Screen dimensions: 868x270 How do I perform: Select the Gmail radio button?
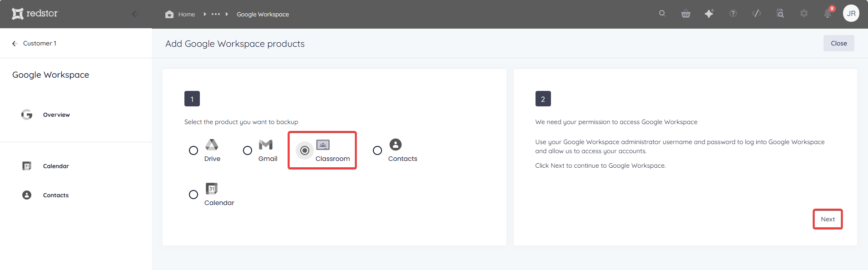click(248, 150)
